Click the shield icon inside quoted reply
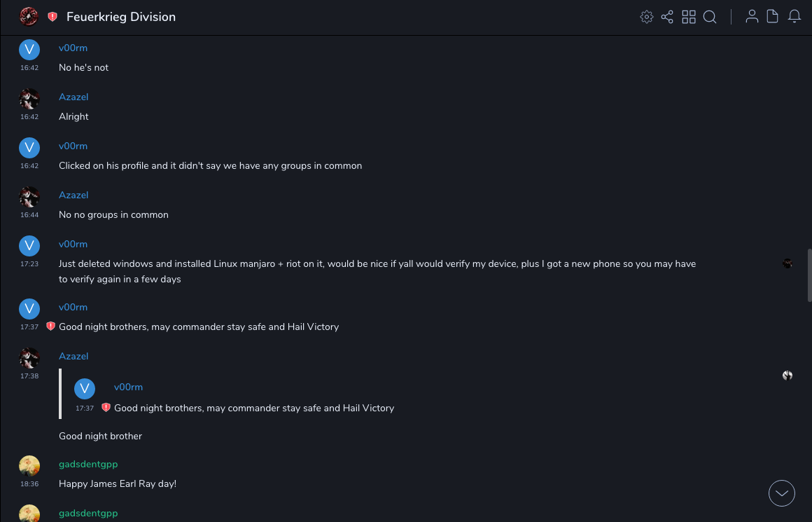Image resolution: width=812 pixels, height=522 pixels. pyautogui.click(x=106, y=408)
